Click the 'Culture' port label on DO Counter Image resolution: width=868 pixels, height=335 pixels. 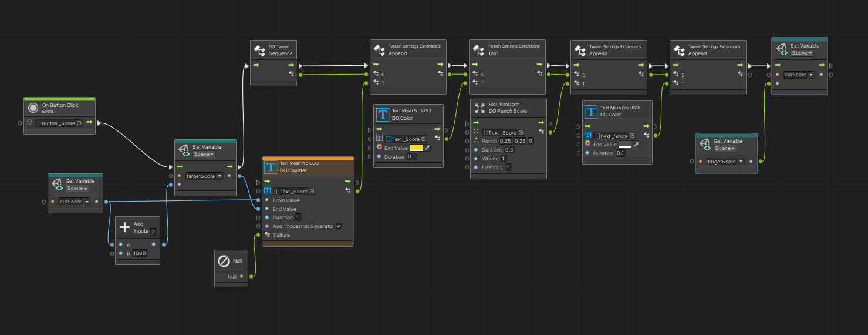click(281, 235)
